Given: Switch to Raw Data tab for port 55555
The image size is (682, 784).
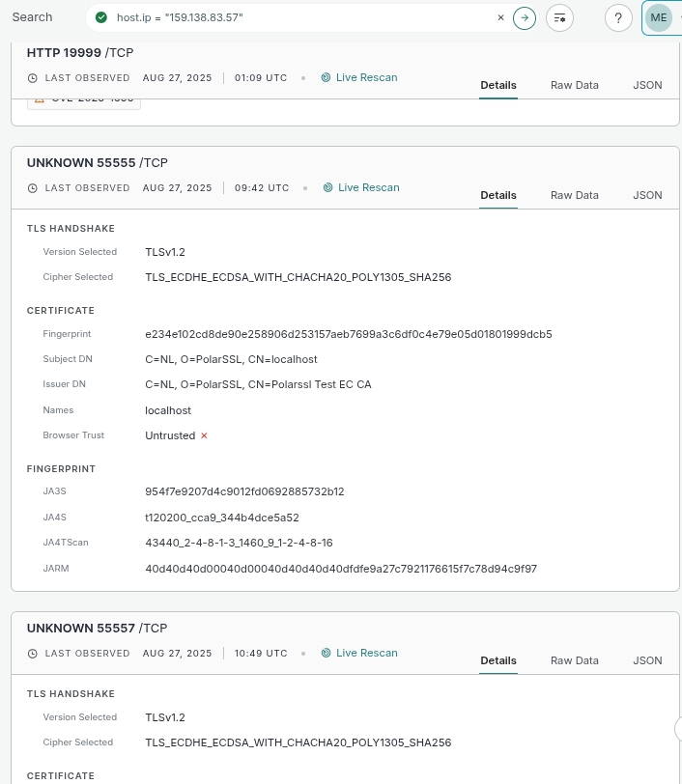Looking at the screenshot, I should point(574,195).
